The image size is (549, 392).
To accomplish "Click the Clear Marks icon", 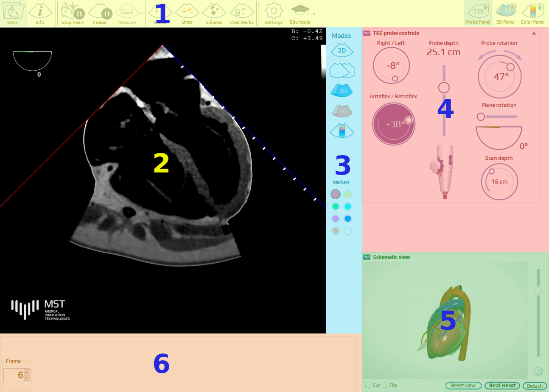I will click(x=241, y=13).
